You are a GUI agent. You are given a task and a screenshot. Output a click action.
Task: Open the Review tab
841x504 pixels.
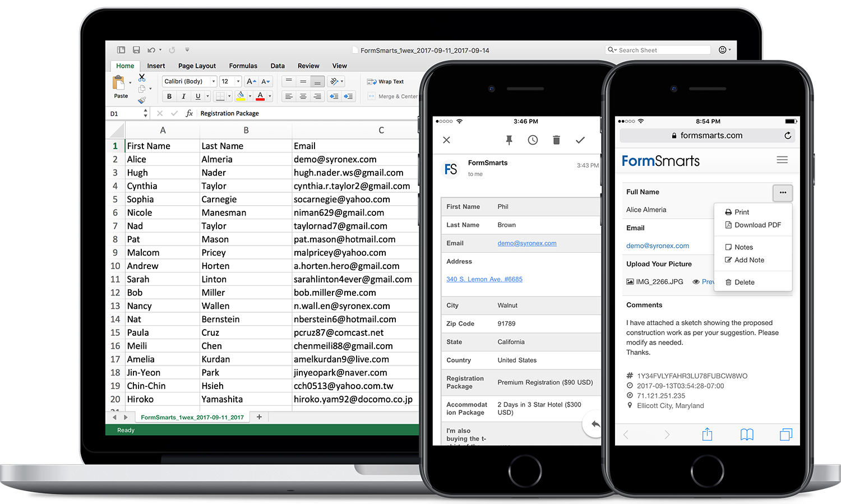308,66
